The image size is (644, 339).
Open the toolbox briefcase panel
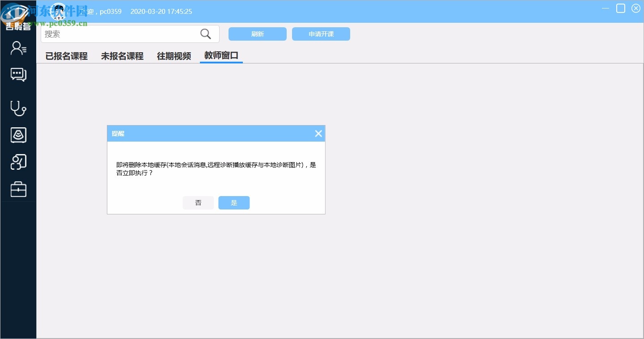click(18, 189)
